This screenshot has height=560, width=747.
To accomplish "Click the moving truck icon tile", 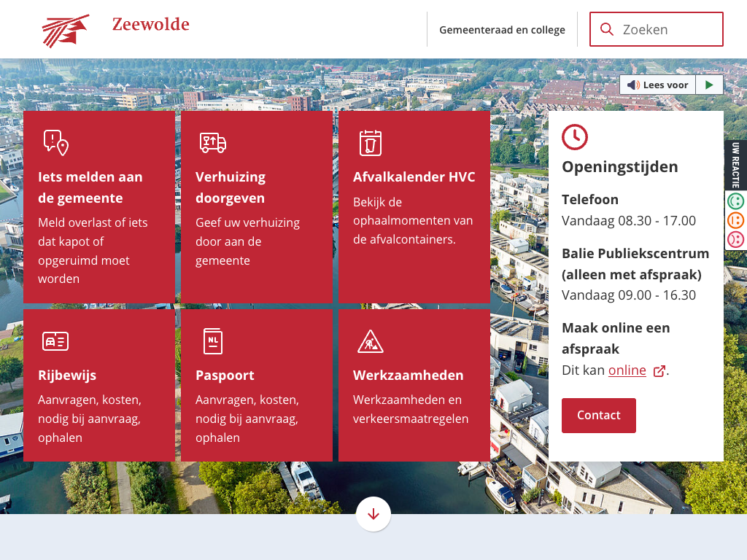I will 212,143.
